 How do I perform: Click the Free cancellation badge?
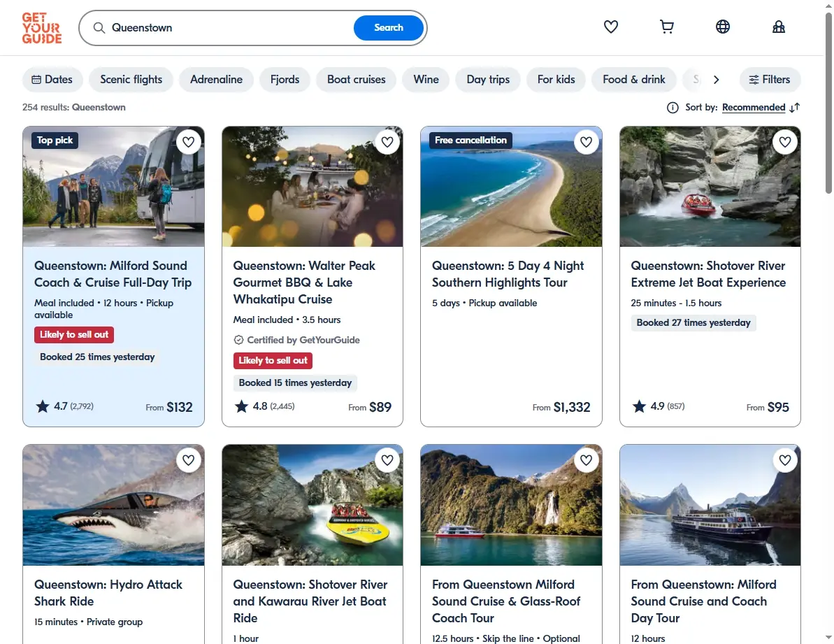[470, 141]
